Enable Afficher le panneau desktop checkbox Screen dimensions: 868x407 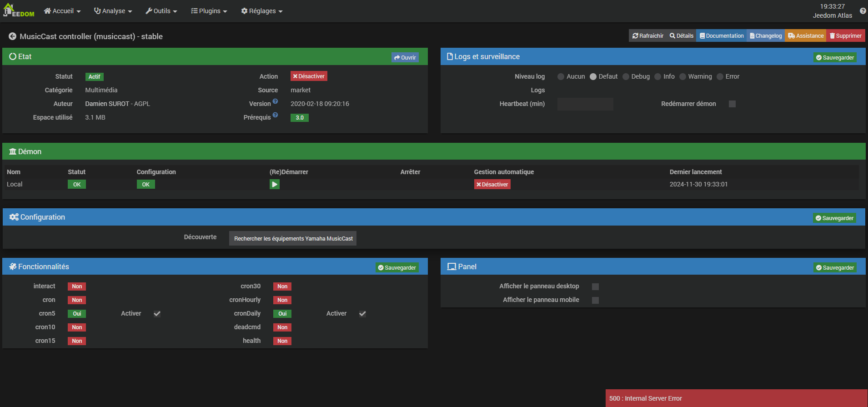[x=595, y=286]
